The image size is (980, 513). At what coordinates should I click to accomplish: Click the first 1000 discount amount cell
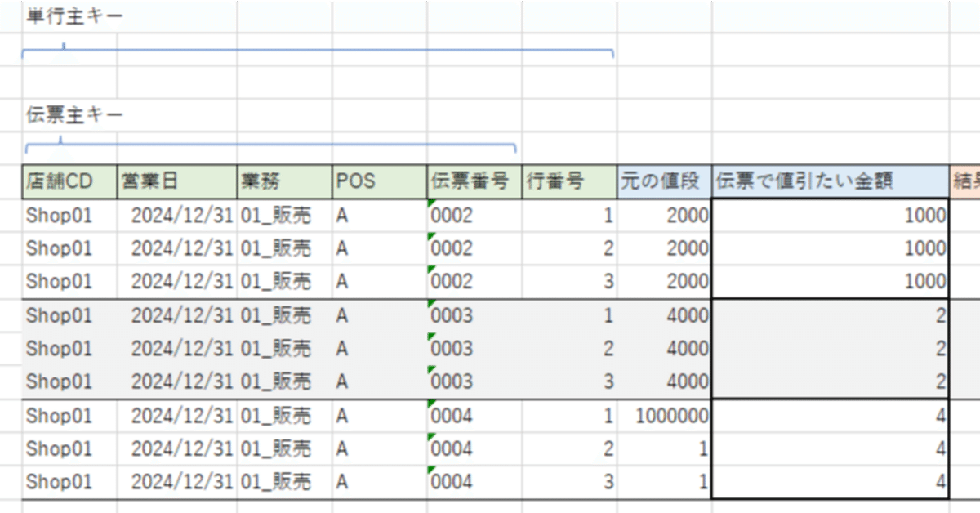pyautogui.click(x=898, y=215)
